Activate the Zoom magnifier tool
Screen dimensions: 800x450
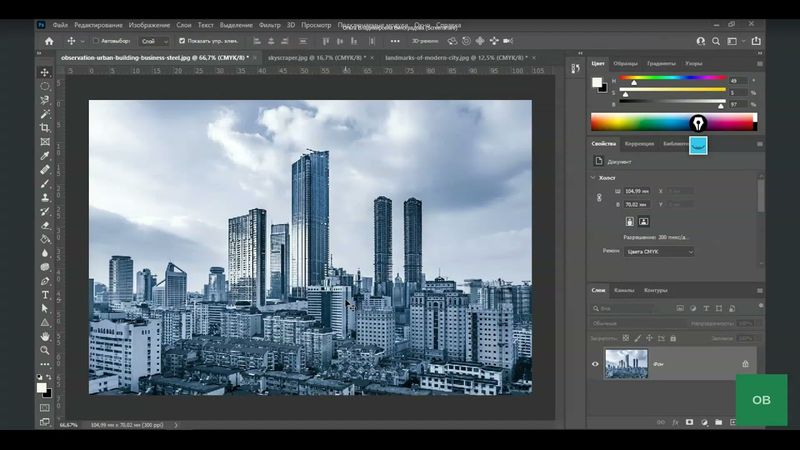(45, 350)
